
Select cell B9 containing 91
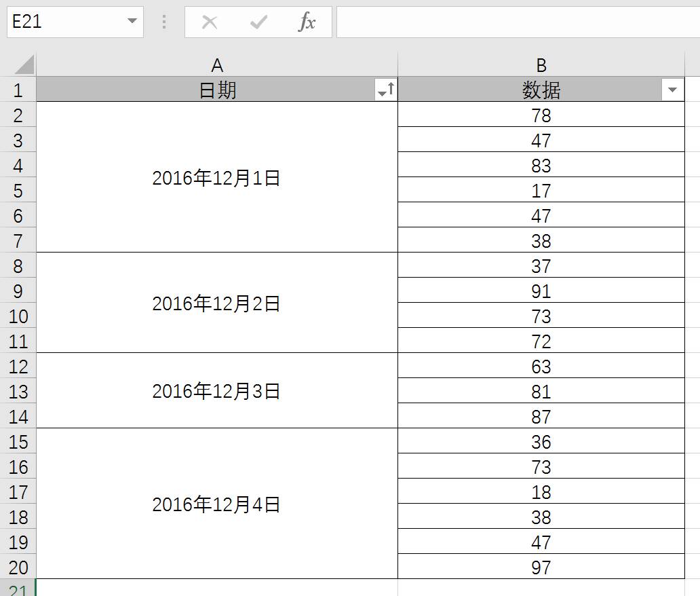[541, 291]
